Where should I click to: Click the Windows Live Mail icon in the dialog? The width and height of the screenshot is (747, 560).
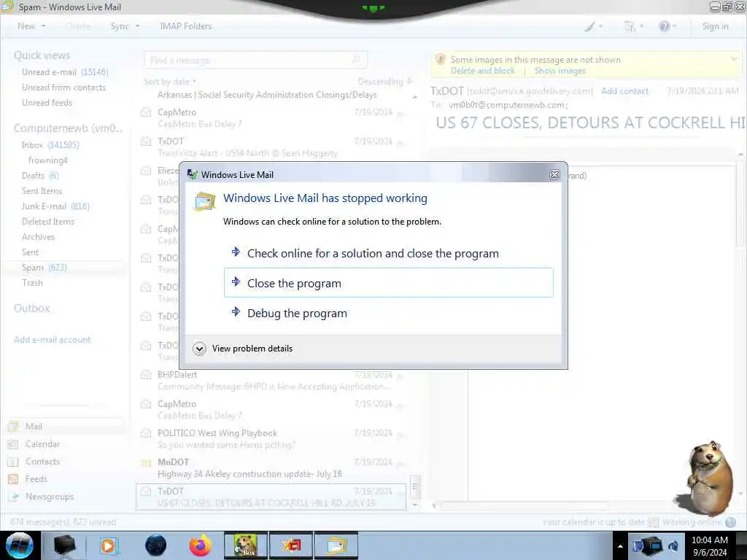(x=204, y=201)
